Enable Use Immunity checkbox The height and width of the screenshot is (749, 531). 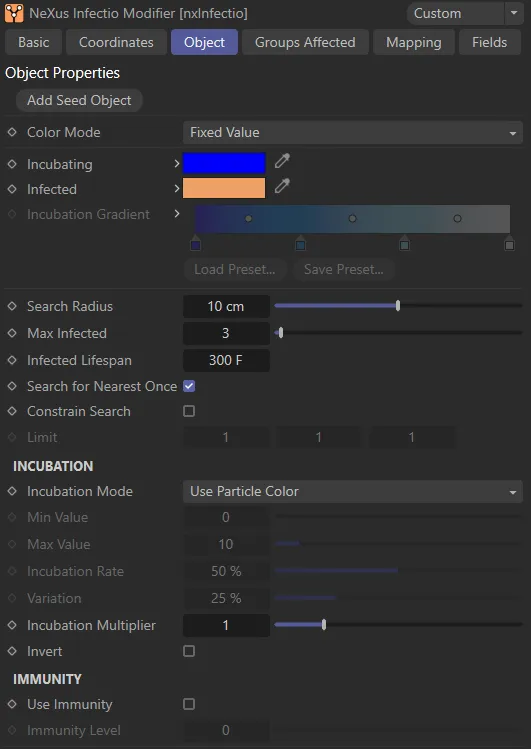coord(189,704)
